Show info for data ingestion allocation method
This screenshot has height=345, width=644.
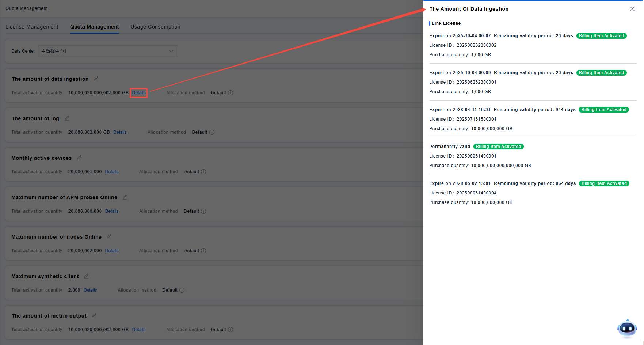(x=230, y=93)
